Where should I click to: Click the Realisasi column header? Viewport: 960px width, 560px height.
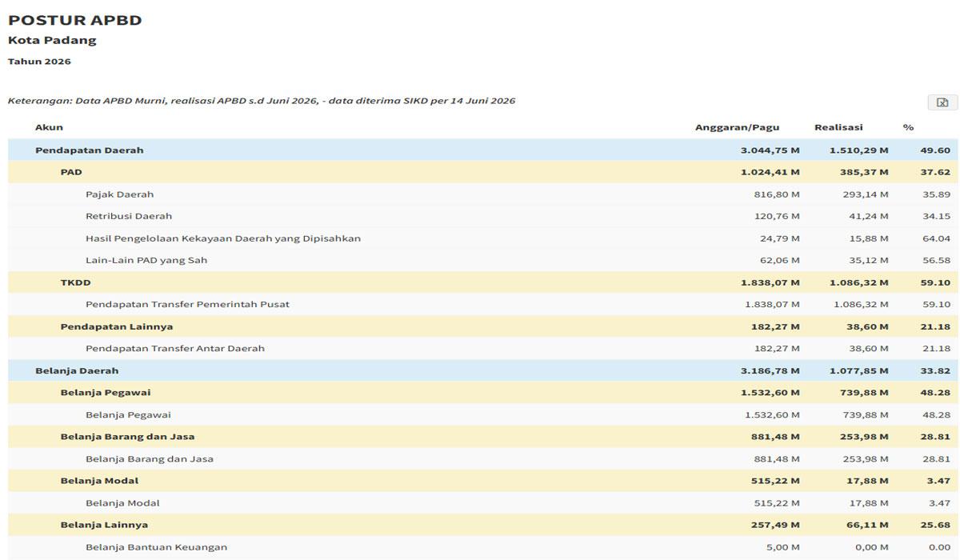pos(838,127)
